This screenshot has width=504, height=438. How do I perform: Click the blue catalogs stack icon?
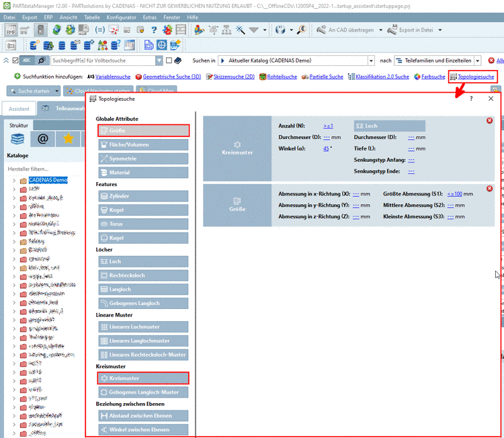pyautogui.click(x=17, y=139)
